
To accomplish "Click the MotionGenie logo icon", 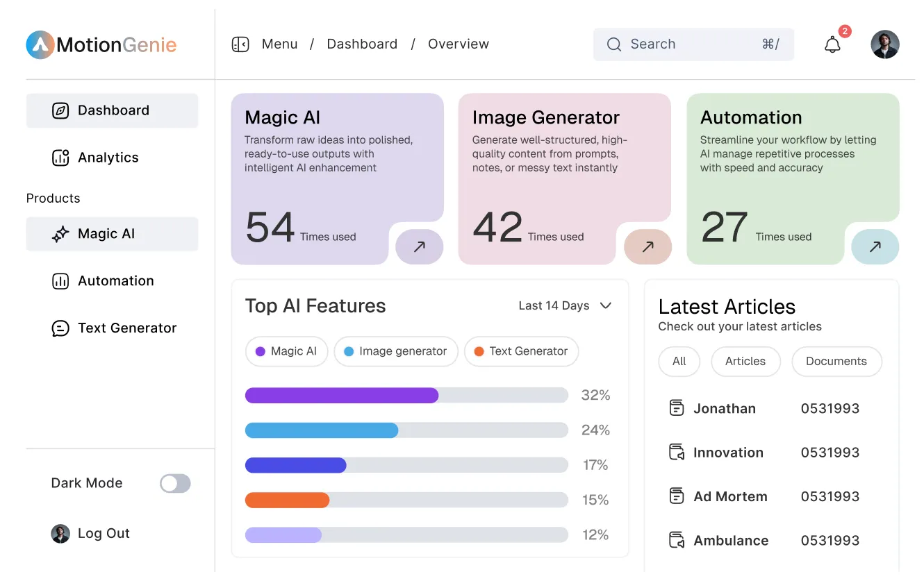I will (x=42, y=44).
